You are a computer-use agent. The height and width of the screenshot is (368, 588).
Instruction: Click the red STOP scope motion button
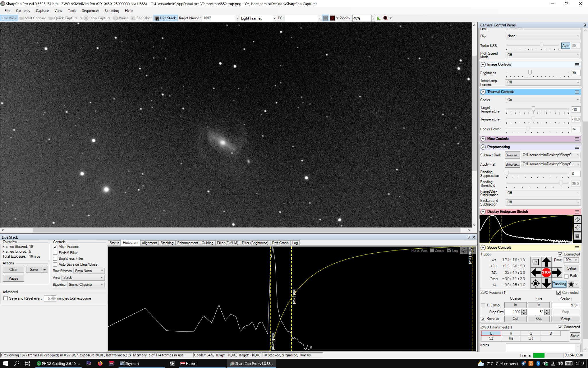pyautogui.click(x=546, y=272)
